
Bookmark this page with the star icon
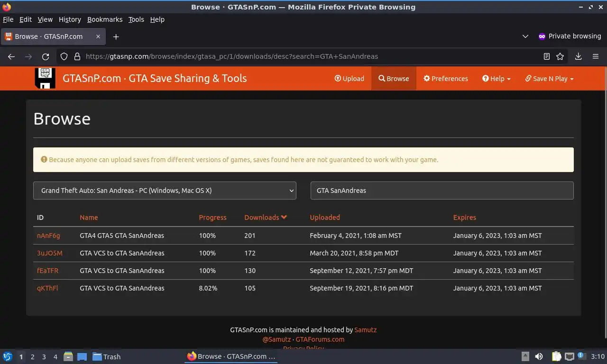(x=560, y=56)
